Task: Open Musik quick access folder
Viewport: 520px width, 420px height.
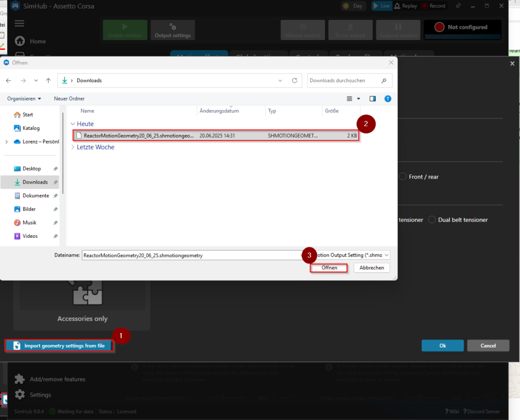Action: click(x=25, y=223)
